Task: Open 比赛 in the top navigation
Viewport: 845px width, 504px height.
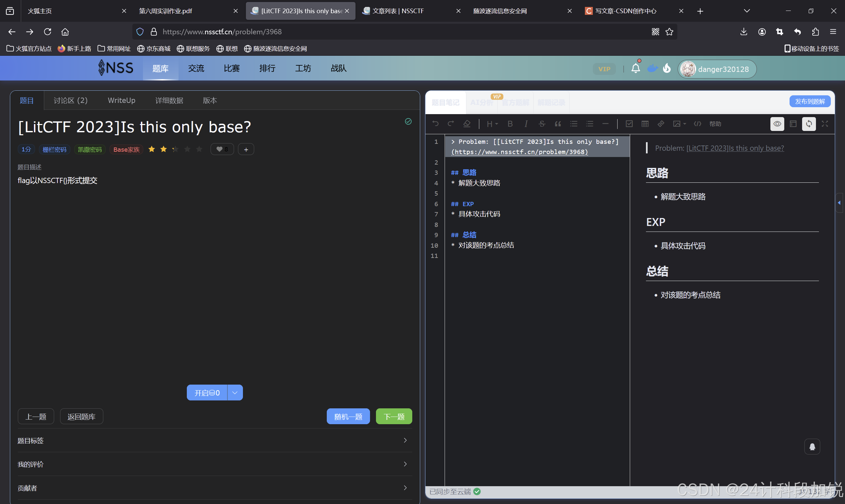Action: pyautogui.click(x=232, y=69)
